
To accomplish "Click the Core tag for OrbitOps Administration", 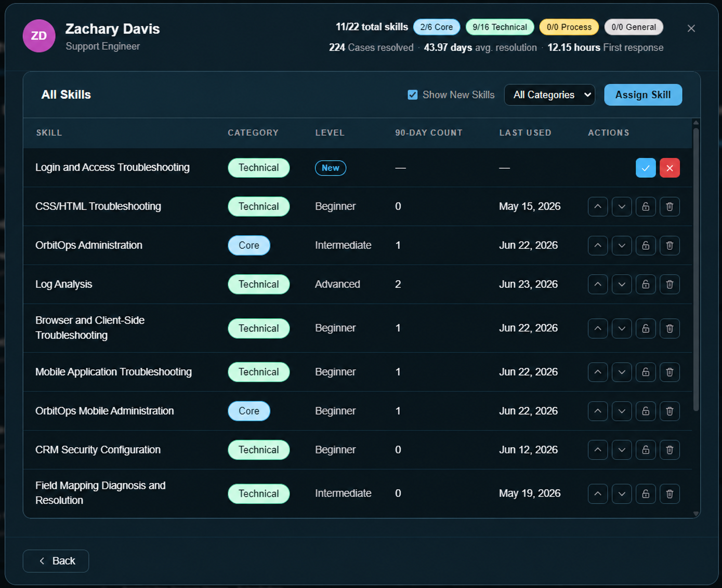I will point(249,245).
